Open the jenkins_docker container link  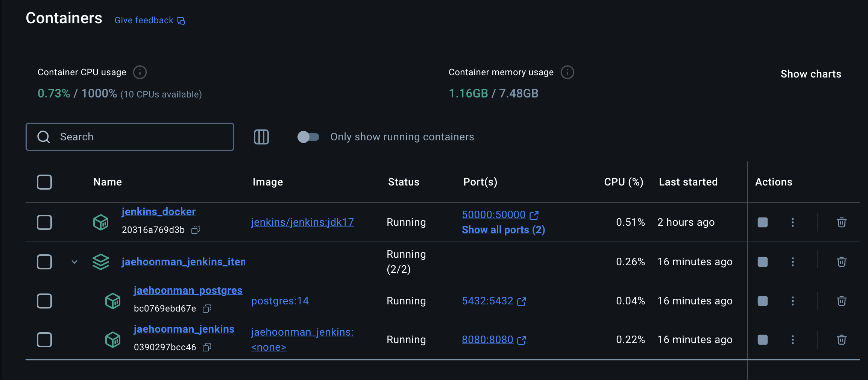159,212
